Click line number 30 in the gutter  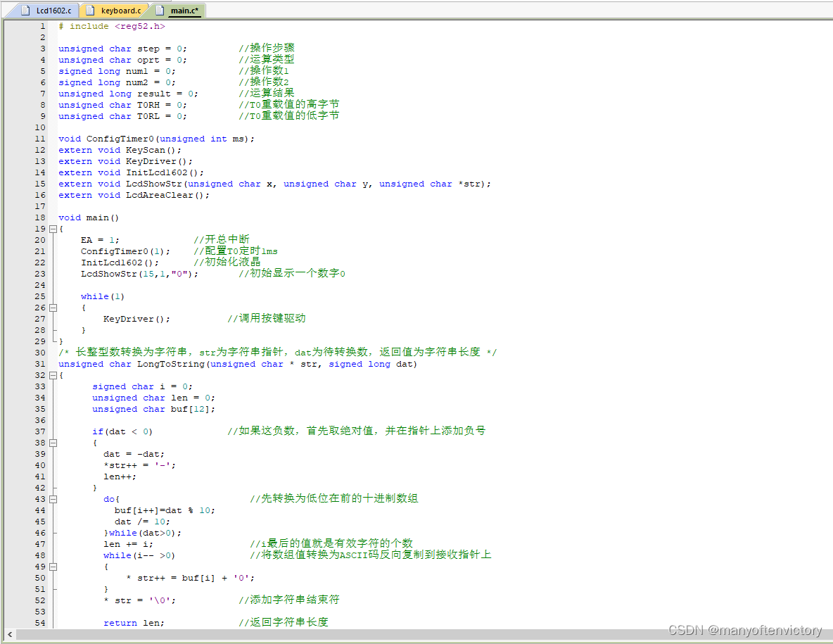click(40, 353)
